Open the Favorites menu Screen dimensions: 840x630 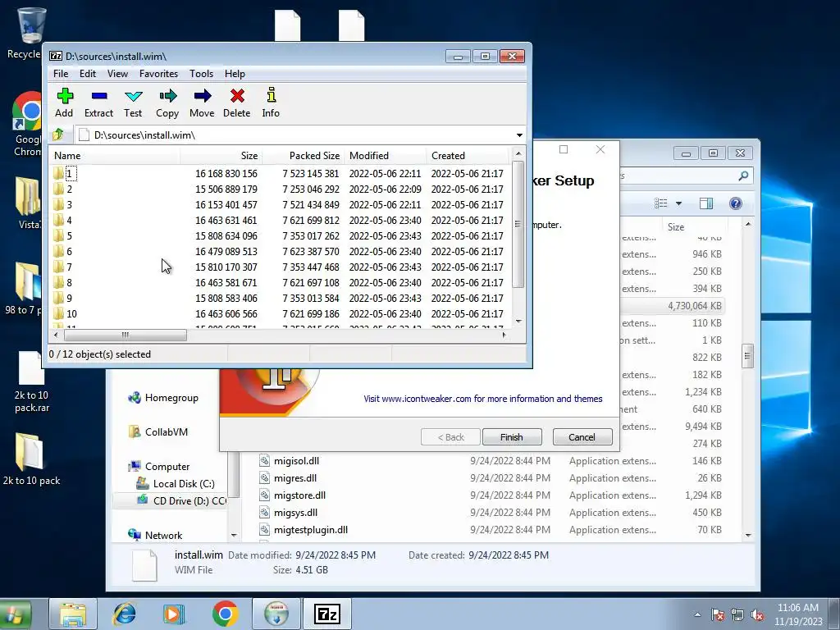[158, 74]
